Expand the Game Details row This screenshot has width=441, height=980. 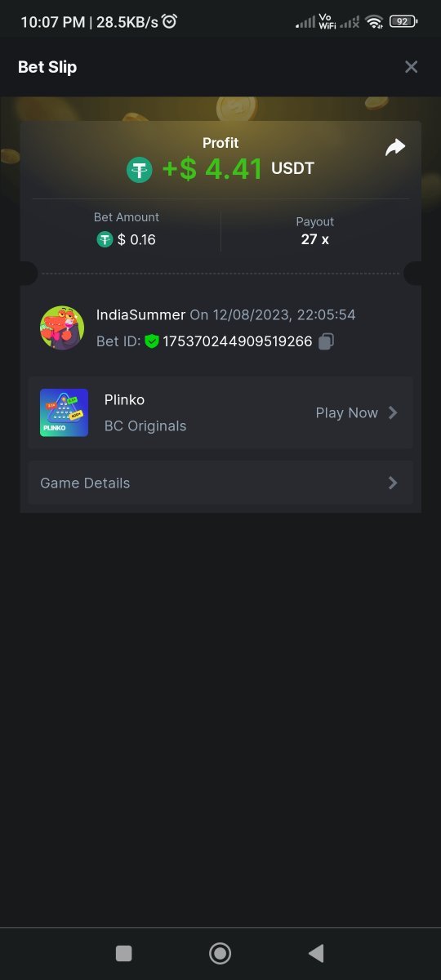(x=220, y=483)
